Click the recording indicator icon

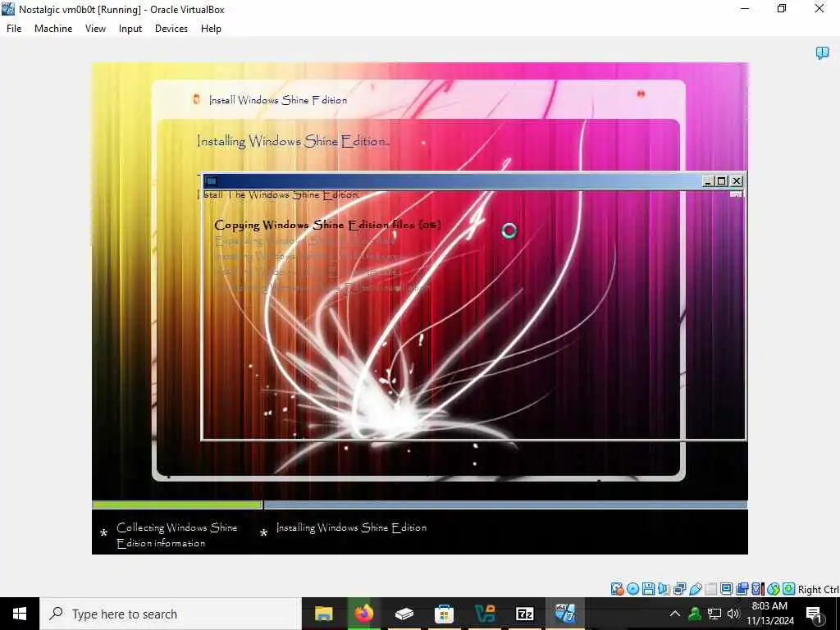[x=742, y=589]
